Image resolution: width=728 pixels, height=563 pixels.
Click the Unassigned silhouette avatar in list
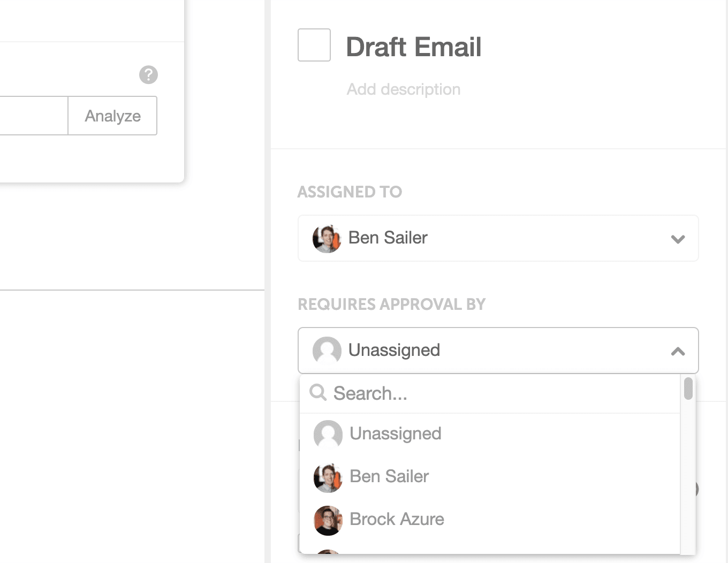pos(328,435)
